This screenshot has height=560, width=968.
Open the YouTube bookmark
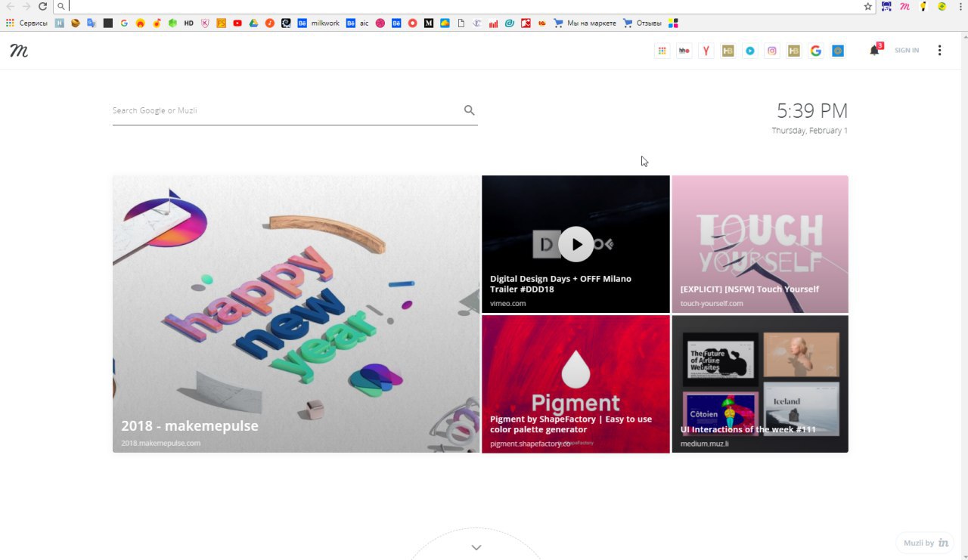[x=237, y=23]
